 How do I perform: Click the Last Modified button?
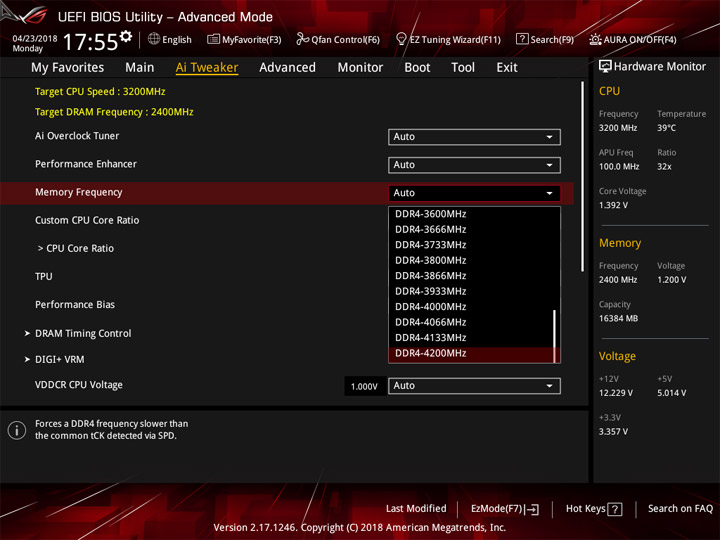416,509
